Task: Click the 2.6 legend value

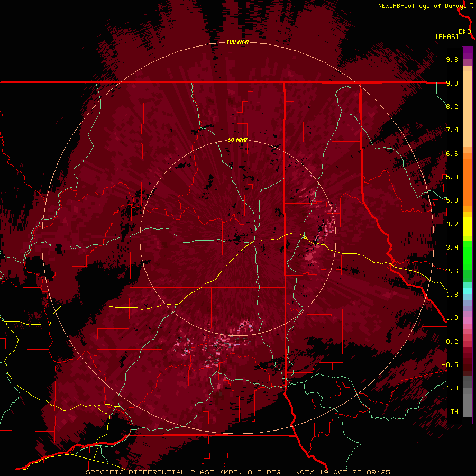Action: tap(452, 271)
